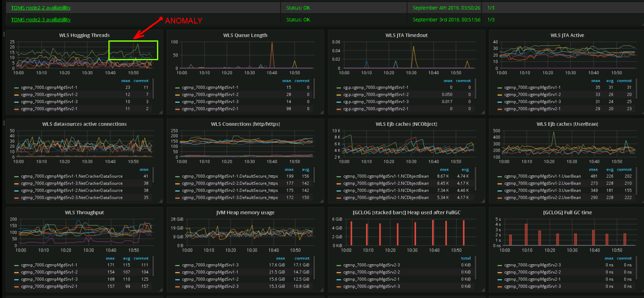
Task: Open the WLS JTA Timedout panel title menu
Action: (x=407, y=35)
